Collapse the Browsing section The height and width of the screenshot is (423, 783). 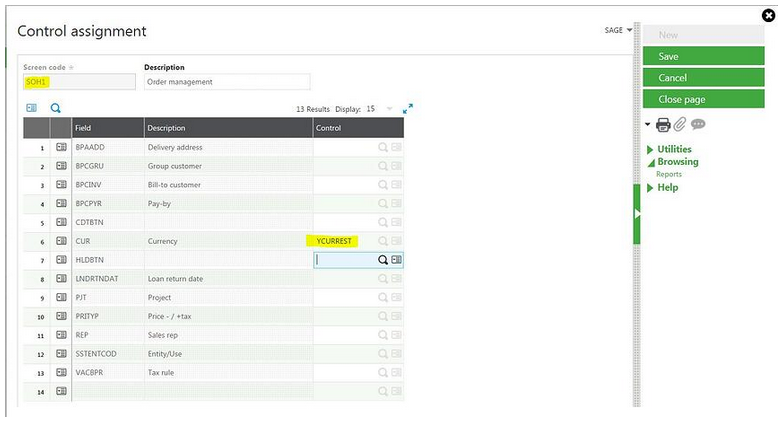pyautogui.click(x=676, y=162)
